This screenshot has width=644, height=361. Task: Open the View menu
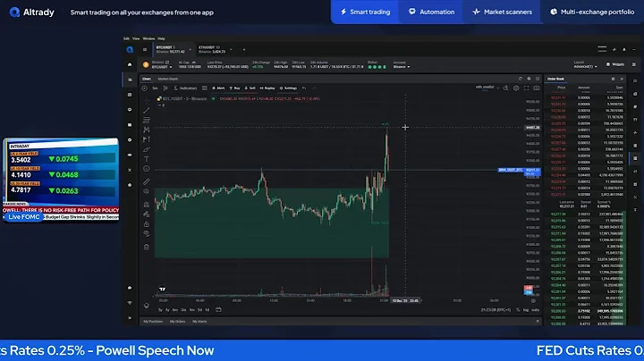[x=136, y=38]
